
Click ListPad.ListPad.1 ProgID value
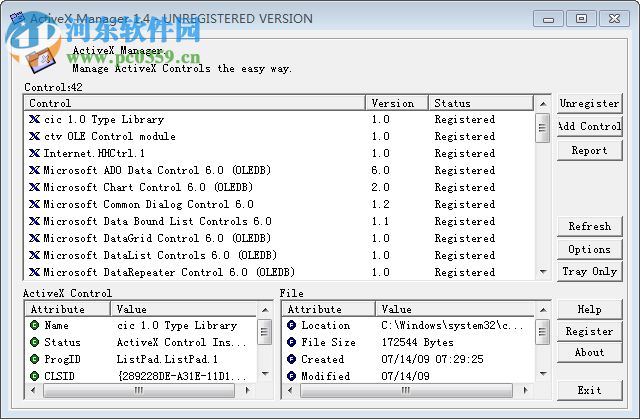tap(167, 359)
